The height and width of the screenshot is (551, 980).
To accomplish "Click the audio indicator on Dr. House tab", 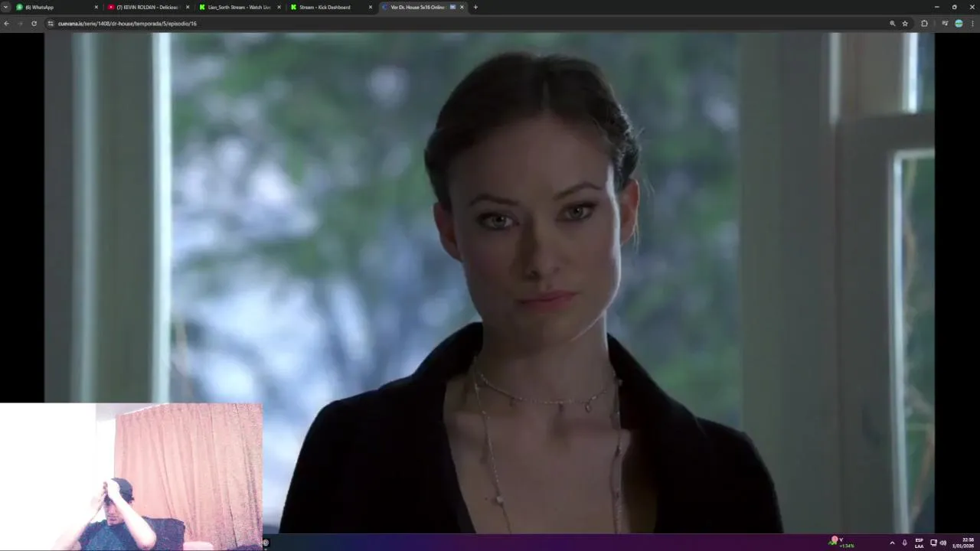I will [452, 7].
